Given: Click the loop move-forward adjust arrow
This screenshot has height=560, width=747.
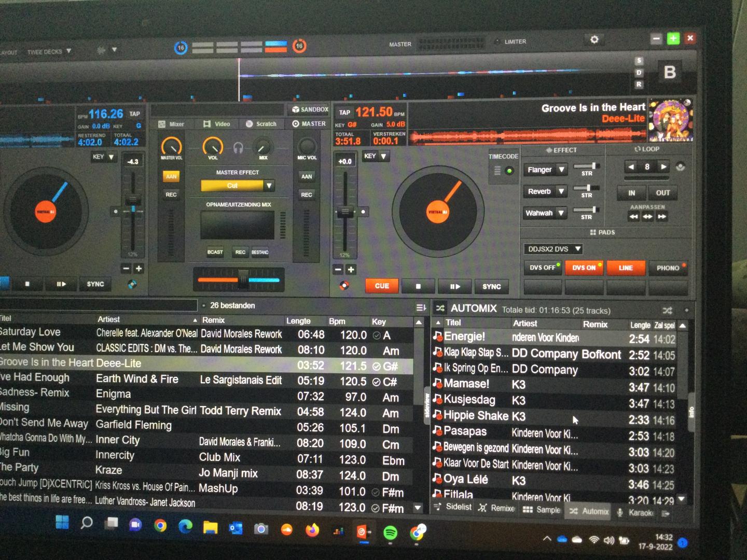Looking at the screenshot, I should coord(662,217).
